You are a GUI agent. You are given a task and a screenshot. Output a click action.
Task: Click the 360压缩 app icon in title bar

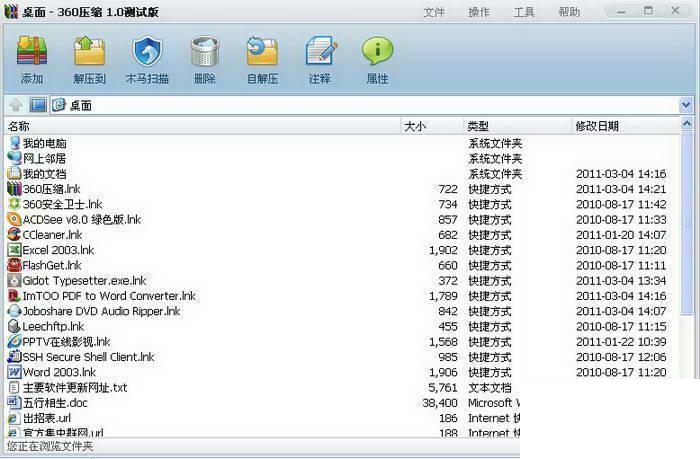point(11,11)
